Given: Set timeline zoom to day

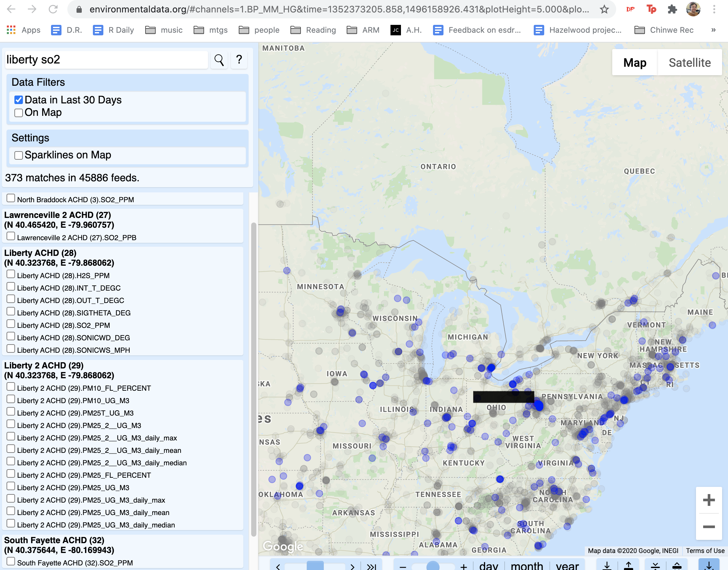Looking at the screenshot, I should 488,566.
